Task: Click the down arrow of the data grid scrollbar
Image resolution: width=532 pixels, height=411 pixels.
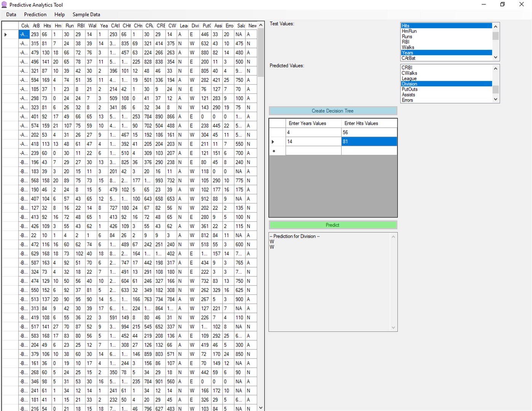Action: [261, 407]
